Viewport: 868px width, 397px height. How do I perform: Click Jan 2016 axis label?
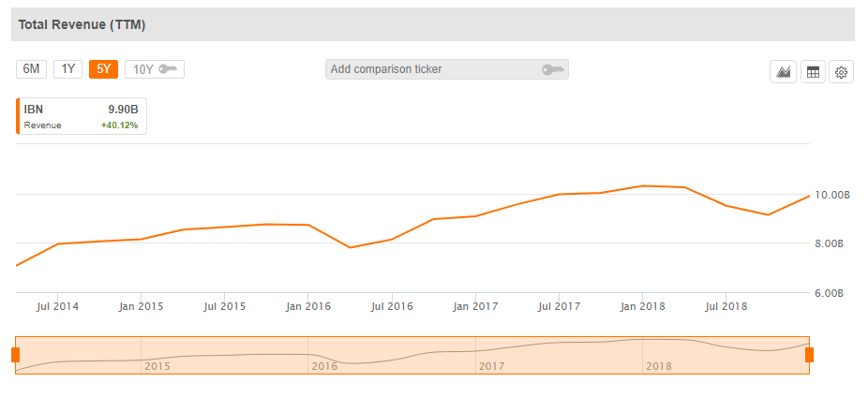[308, 306]
